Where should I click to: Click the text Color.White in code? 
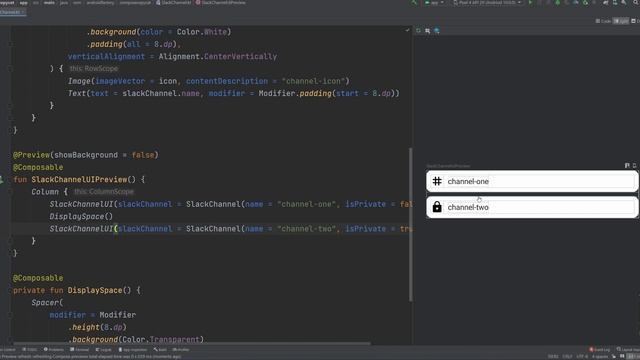click(x=202, y=32)
